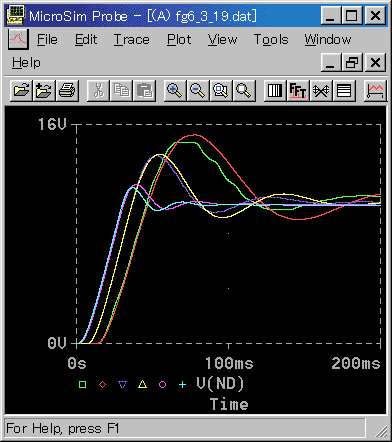The image size is (392, 442).
Task: Click the 0V Y-axis label
Action: [x=57, y=343]
